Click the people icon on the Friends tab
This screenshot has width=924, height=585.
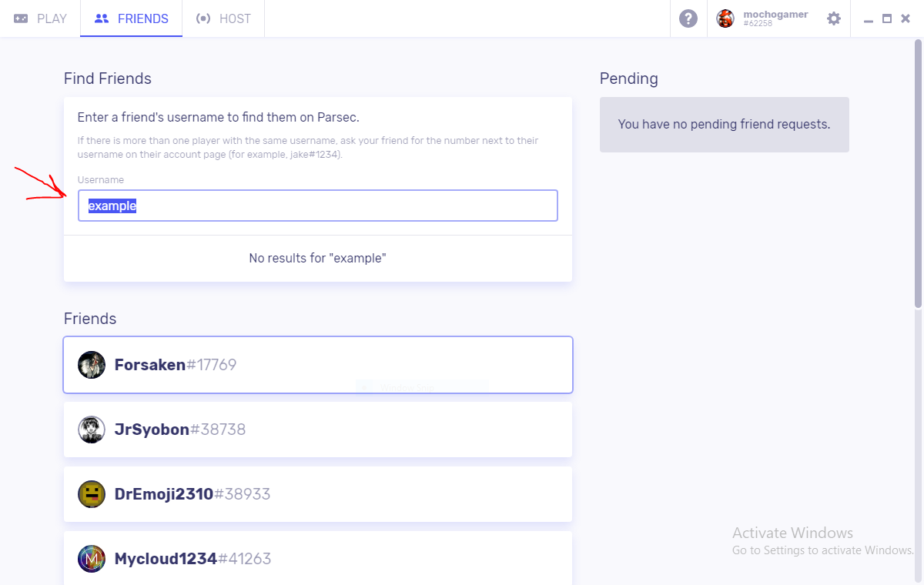pyautogui.click(x=102, y=18)
